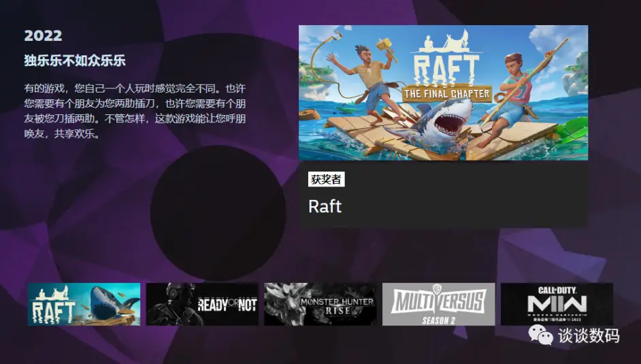Click the 2022 year heading
This screenshot has width=641, height=364.
click(x=43, y=35)
